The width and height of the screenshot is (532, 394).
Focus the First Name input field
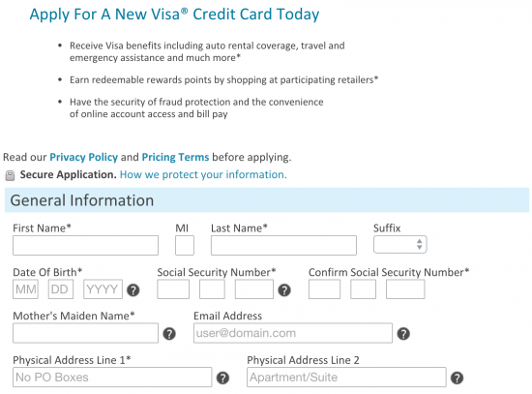pos(85,245)
